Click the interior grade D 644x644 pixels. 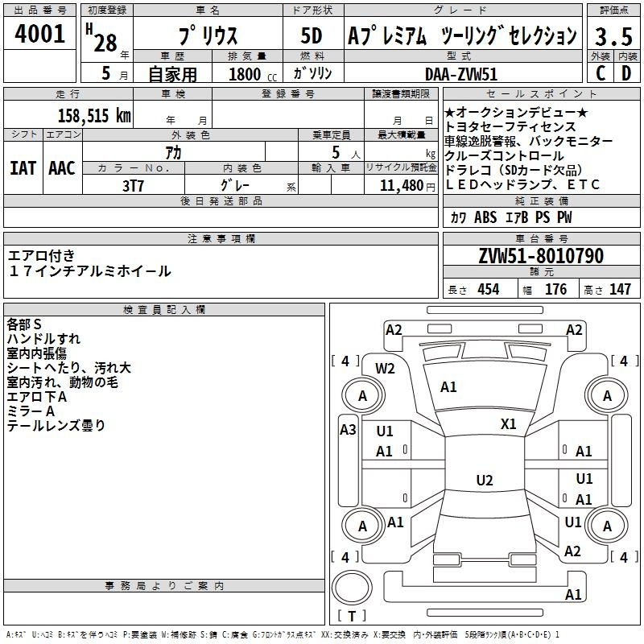click(x=626, y=73)
